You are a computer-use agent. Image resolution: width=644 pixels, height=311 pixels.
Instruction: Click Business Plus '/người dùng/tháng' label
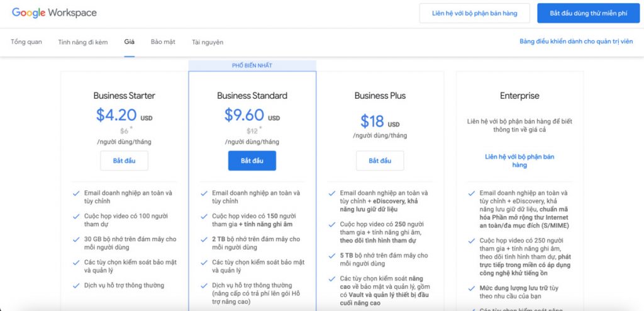tap(380, 135)
